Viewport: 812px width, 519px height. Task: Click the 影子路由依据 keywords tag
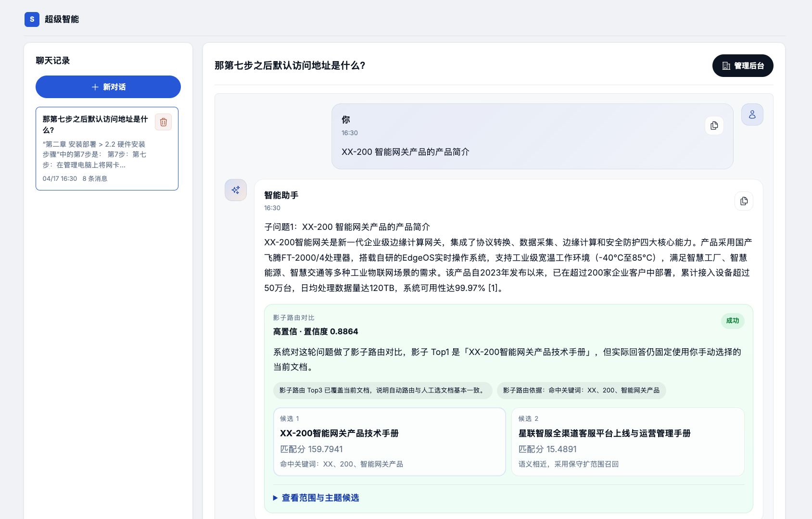[581, 391]
